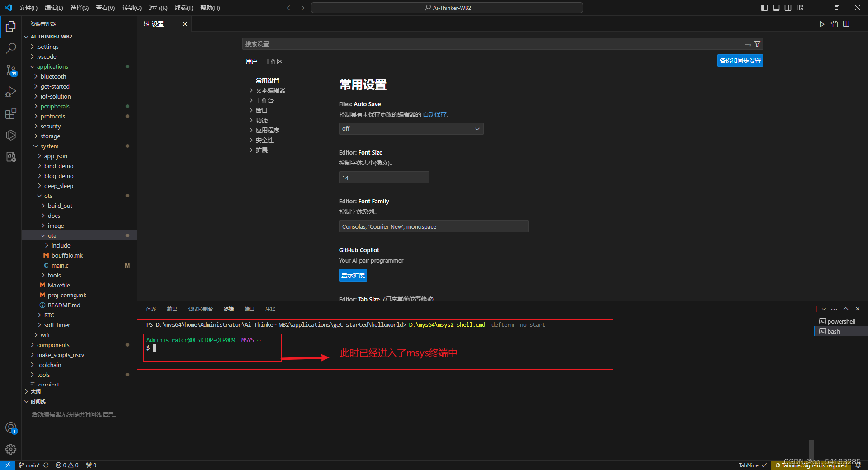Open the Manage gear icon

point(11,449)
